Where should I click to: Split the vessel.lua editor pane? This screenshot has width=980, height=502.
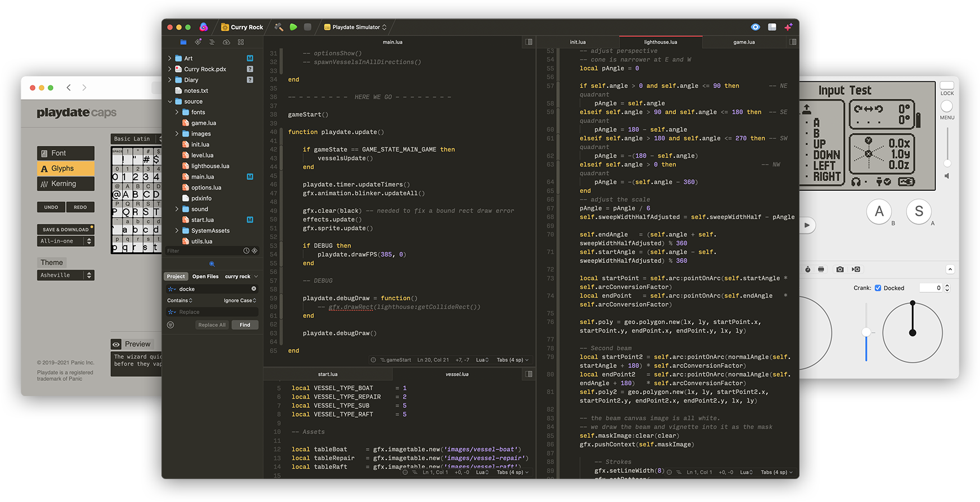(x=529, y=374)
